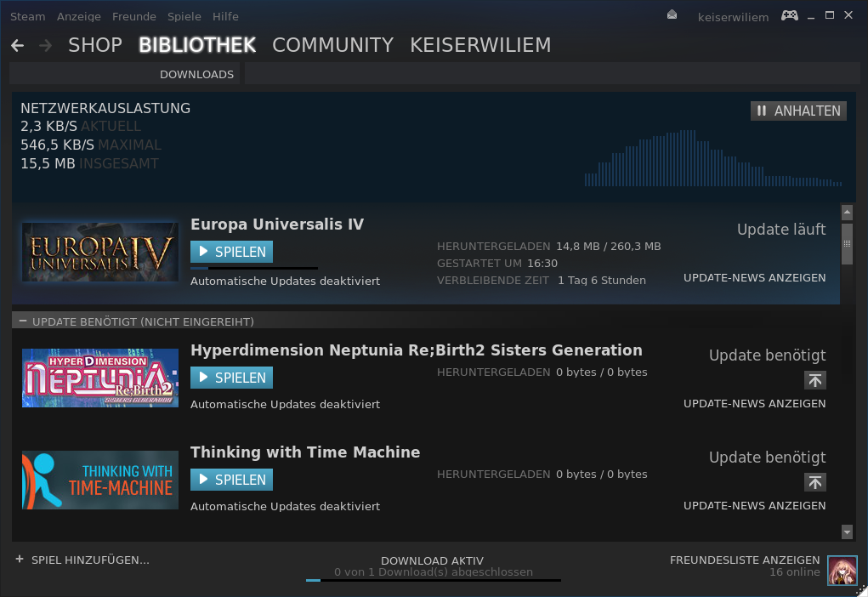Open the Freunde menu

(x=134, y=17)
